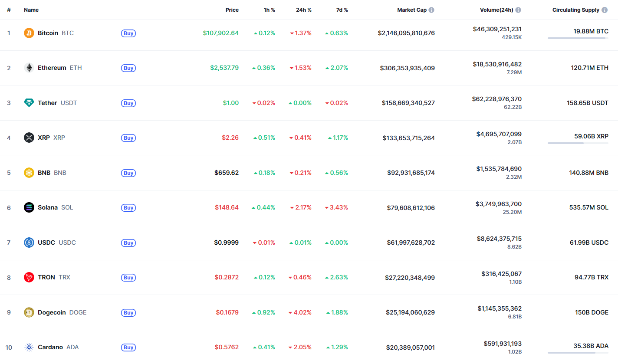Open the BNB name link
This screenshot has height=364, width=618.
point(52,173)
